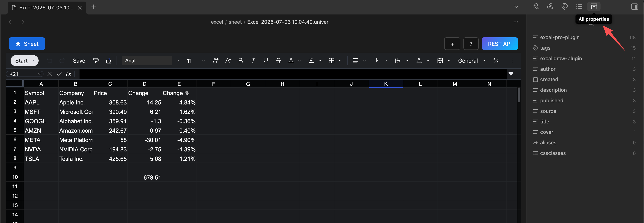Click the clear format icon
Screen dimensions: 644x223
coord(109,61)
